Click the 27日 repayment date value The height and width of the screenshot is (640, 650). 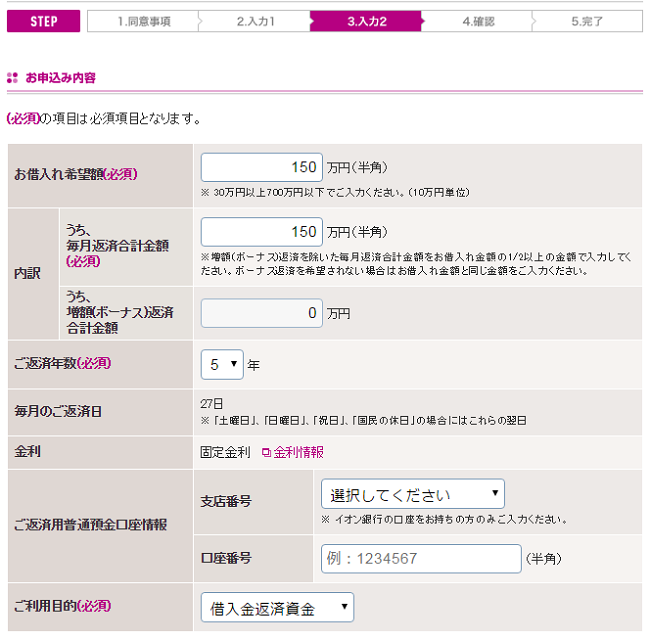pos(212,404)
